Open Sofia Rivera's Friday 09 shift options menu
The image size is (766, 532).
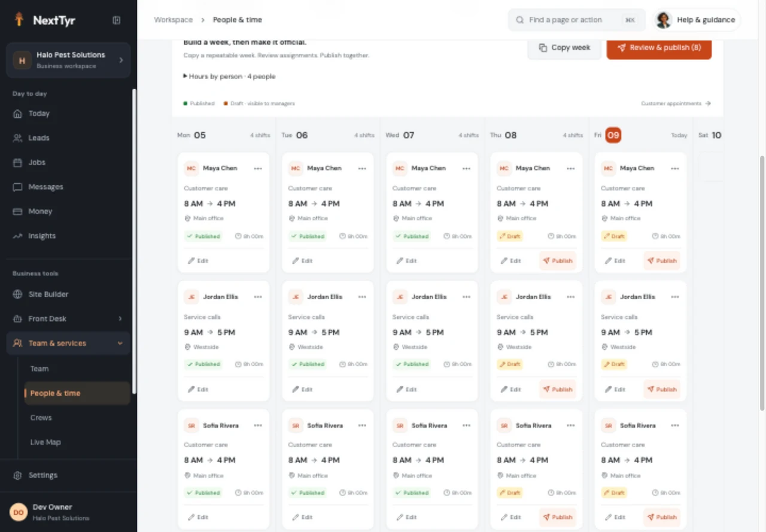click(674, 425)
